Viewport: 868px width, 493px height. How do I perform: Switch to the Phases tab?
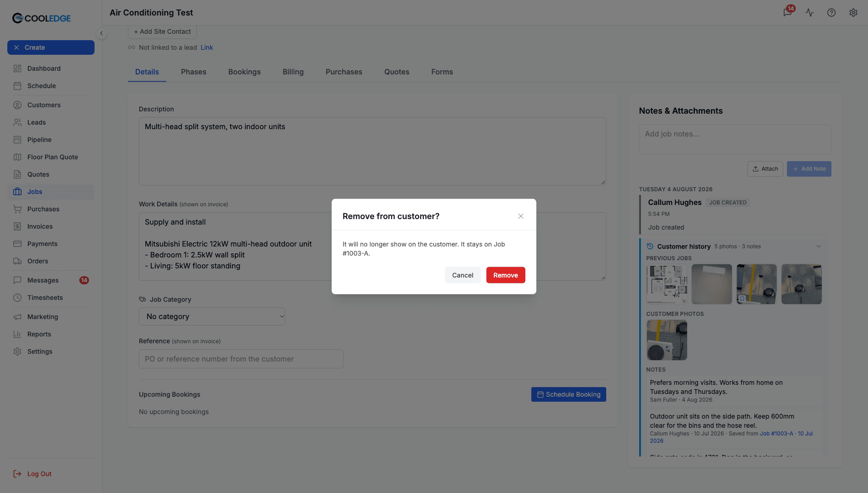pos(194,72)
